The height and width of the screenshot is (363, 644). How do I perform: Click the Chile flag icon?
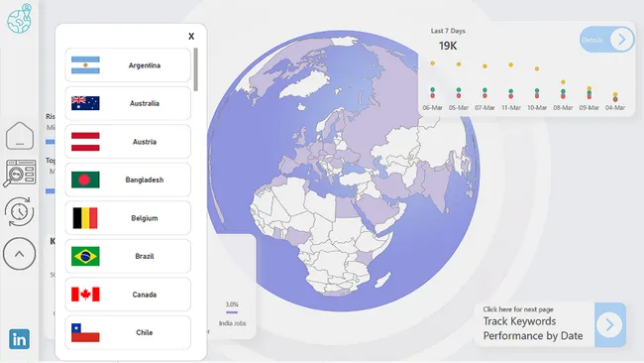point(85,332)
